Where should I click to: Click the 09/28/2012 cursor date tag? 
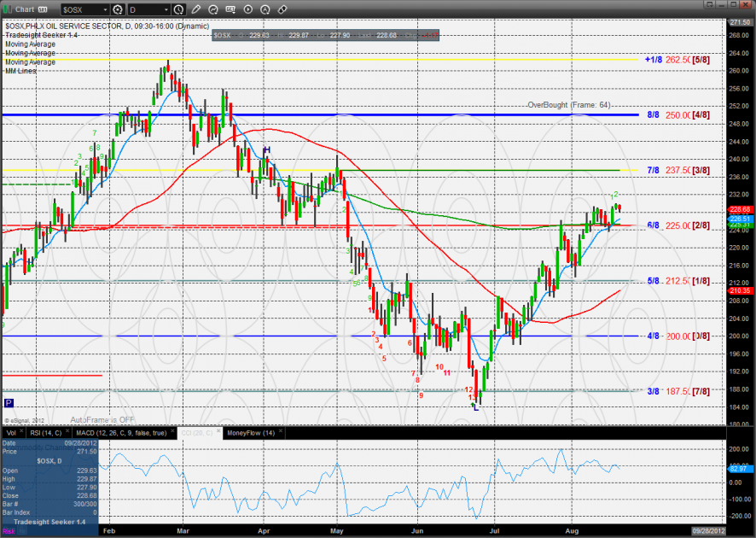point(707,531)
